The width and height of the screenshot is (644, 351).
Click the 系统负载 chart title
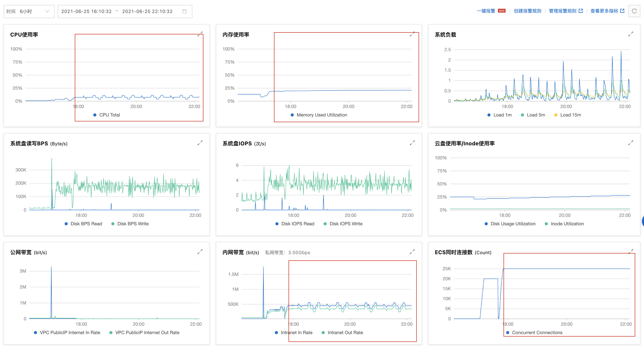coord(445,35)
